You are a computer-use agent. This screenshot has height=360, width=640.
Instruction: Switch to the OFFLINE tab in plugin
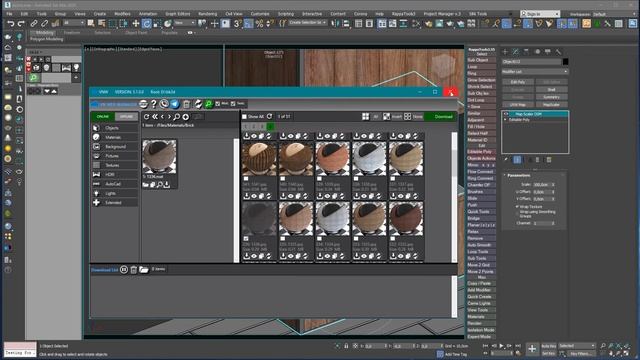point(126,117)
